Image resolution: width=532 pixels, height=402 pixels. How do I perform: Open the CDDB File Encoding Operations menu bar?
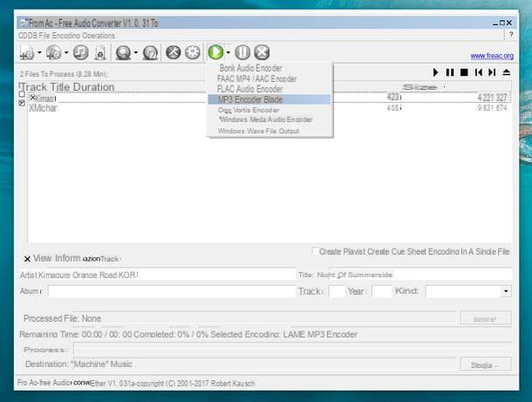[66, 35]
